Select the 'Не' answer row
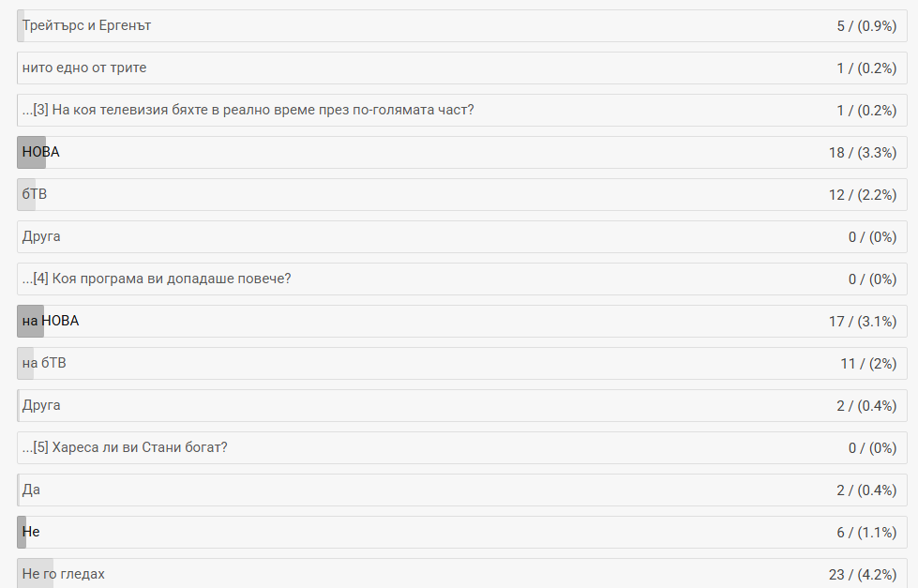This screenshot has width=918, height=588. coord(31,532)
